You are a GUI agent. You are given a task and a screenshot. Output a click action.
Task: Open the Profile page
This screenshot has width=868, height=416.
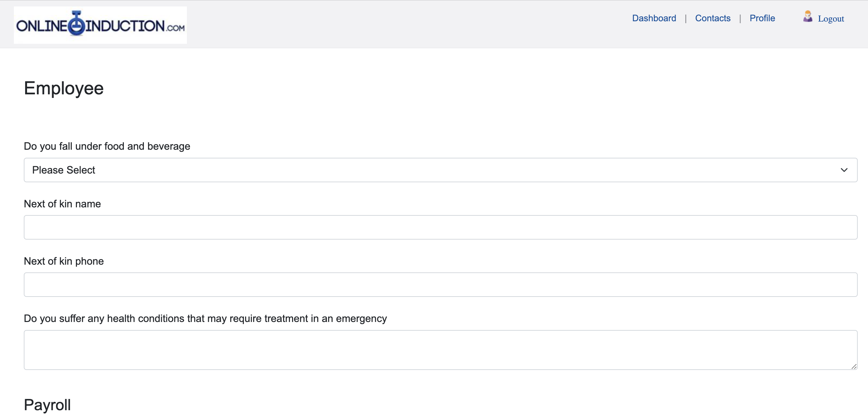pos(762,18)
